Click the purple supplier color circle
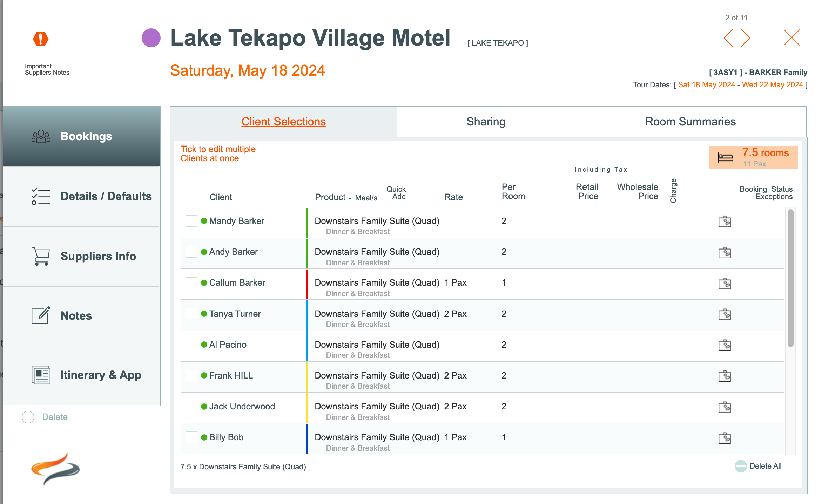Image resolution: width=822 pixels, height=504 pixels. click(151, 38)
